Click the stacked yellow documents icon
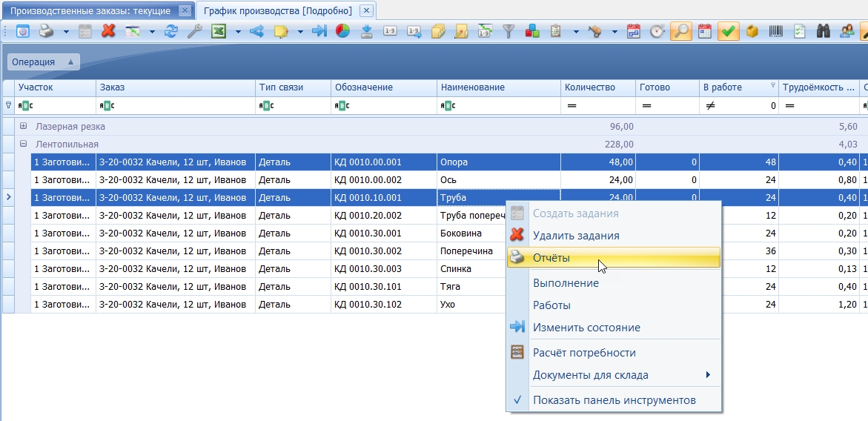 point(438,32)
